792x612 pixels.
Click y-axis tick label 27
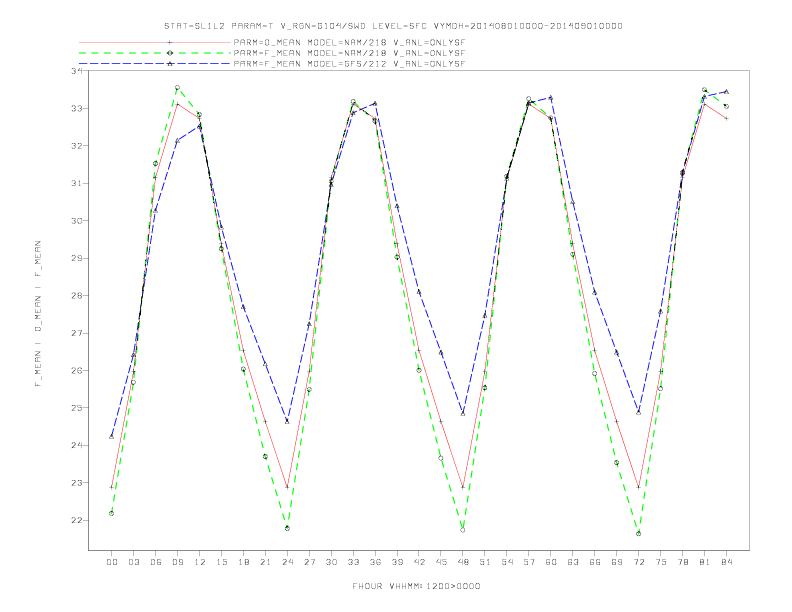tap(76, 333)
